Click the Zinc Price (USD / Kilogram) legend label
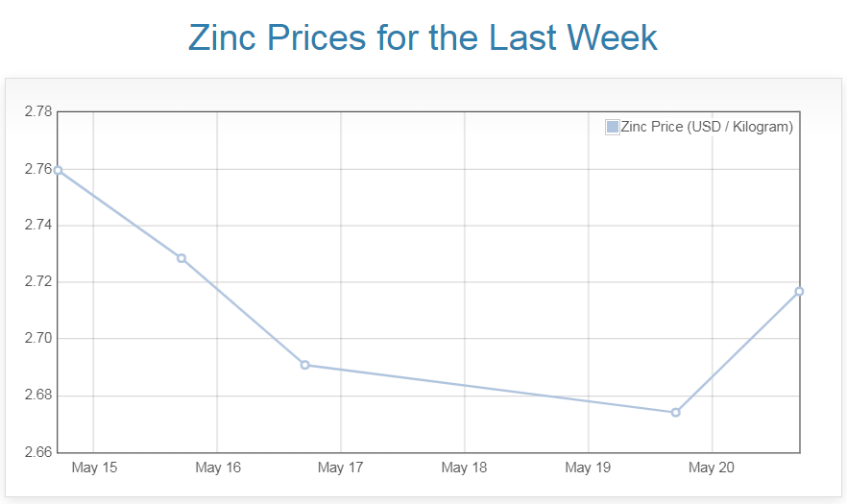The image size is (847, 504). [707, 127]
